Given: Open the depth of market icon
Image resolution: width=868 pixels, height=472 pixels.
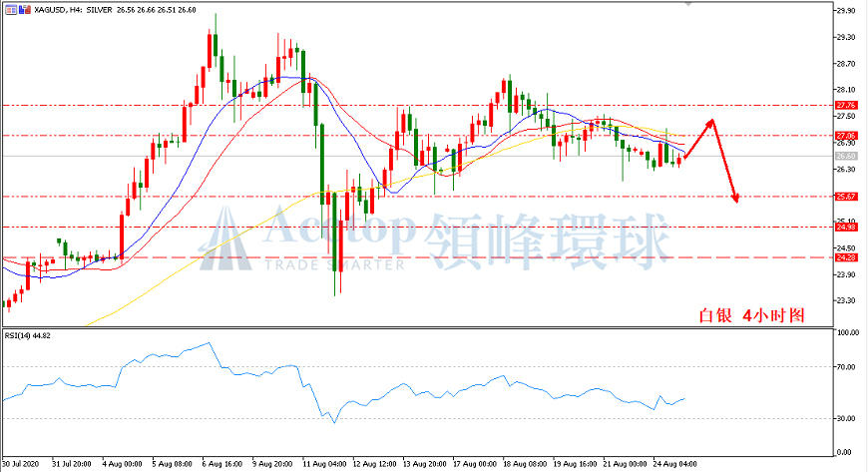Looking at the screenshot, I should coord(24,9).
